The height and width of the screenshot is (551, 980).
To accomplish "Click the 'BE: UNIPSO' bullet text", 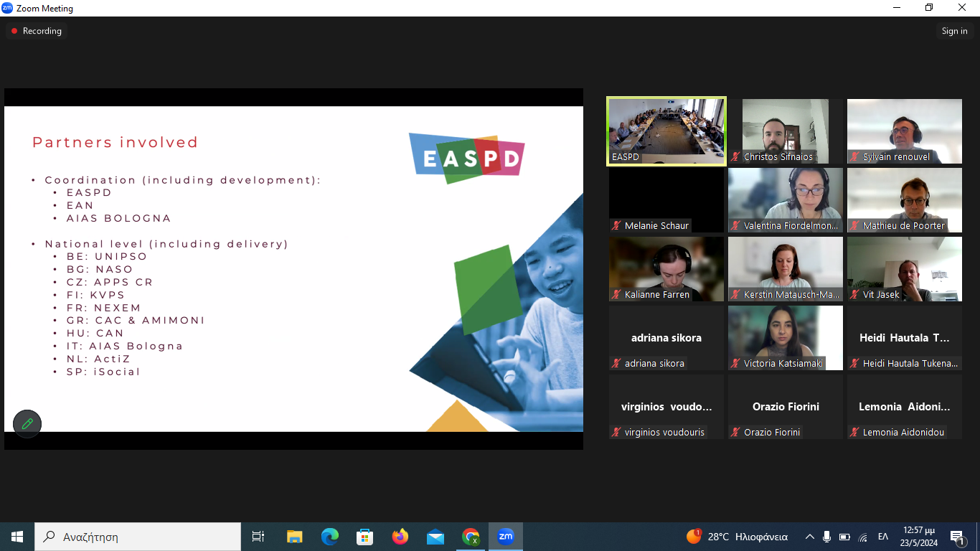I will tap(107, 256).
